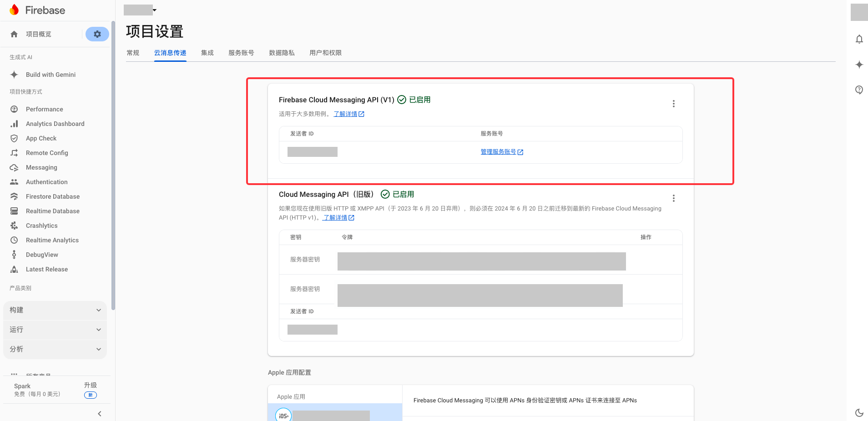Switch to the 服务账号 tab
This screenshot has height=421, width=868.
point(241,53)
